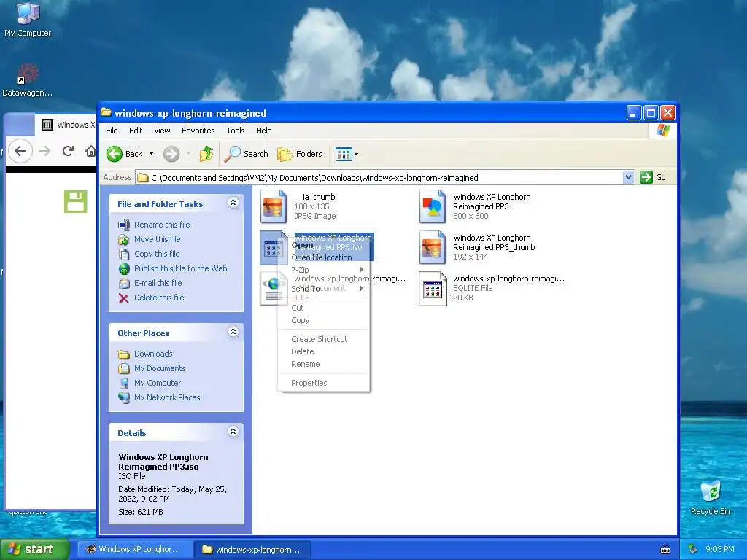Toggle the Folders pane button

300,154
